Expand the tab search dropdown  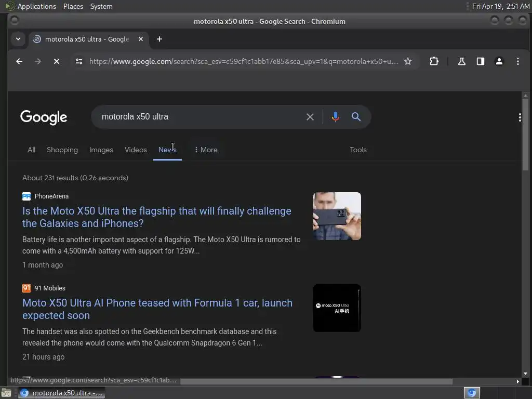[18, 39]
